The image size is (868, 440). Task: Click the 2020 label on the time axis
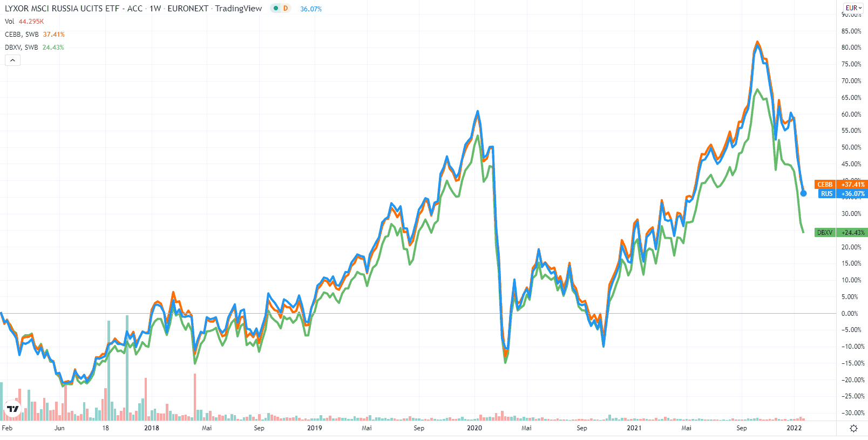(474, 428)
